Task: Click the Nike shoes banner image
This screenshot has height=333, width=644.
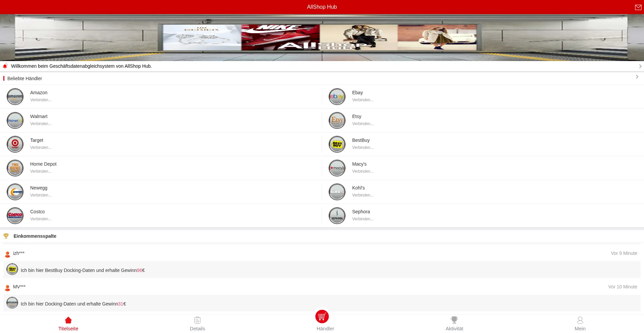Action: coord(280,37)
